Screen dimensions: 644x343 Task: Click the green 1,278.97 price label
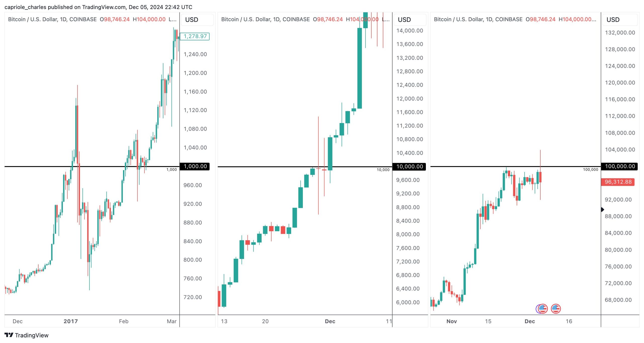click(195, 36)
